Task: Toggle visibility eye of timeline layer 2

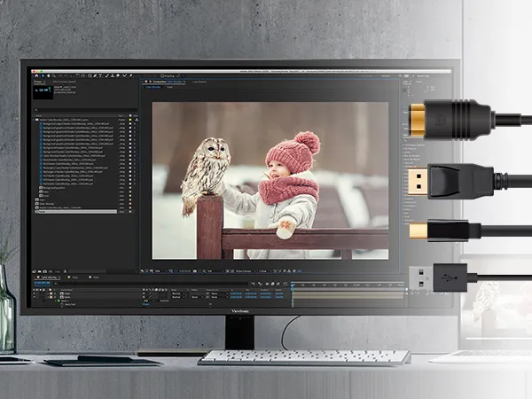Action: click(x=35, y=297)
